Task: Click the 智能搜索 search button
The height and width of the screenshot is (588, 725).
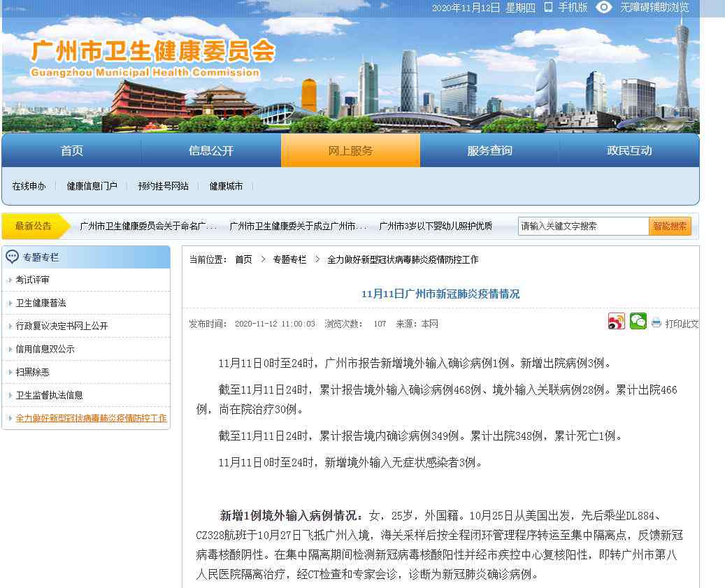Action: [670, 226]
